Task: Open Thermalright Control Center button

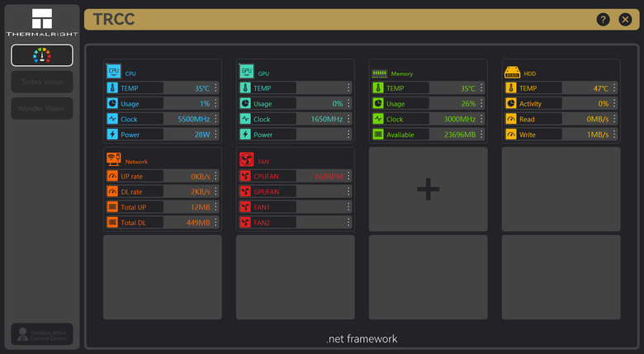Action: point(42,334)
